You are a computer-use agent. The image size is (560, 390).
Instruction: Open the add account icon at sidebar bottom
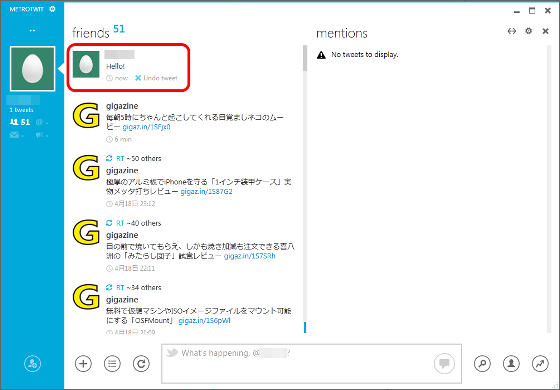click(x=32, y=364)
